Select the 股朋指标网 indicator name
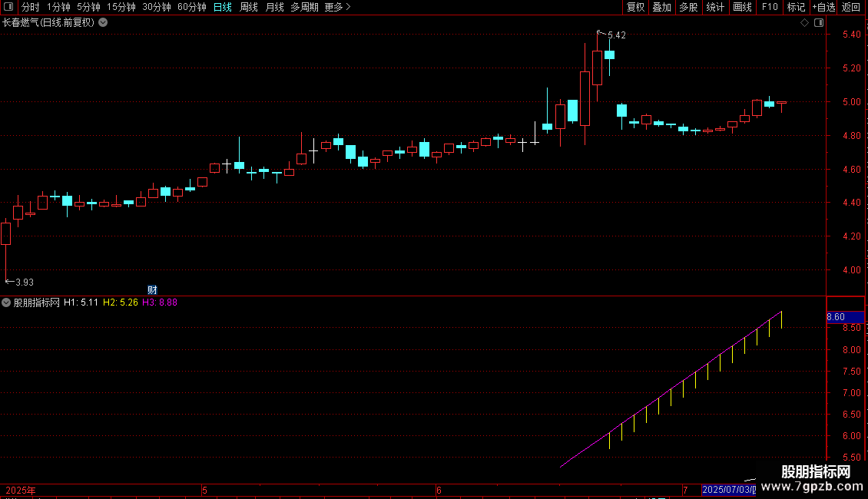 [x=37, y=302]
